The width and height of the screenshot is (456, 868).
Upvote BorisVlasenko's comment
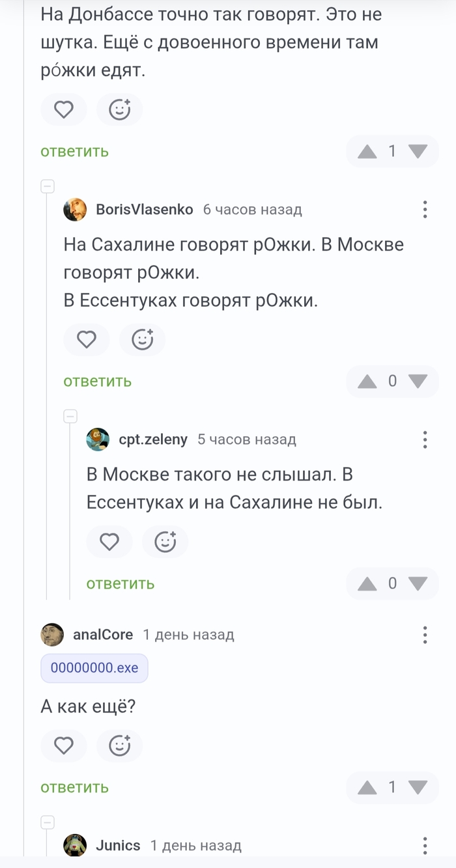pos(367,382)
